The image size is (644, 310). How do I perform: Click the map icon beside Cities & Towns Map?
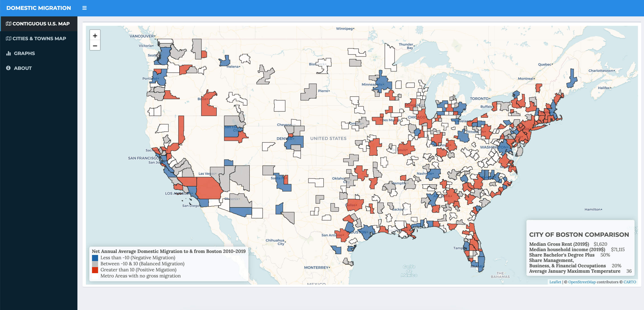coord(9,39)
